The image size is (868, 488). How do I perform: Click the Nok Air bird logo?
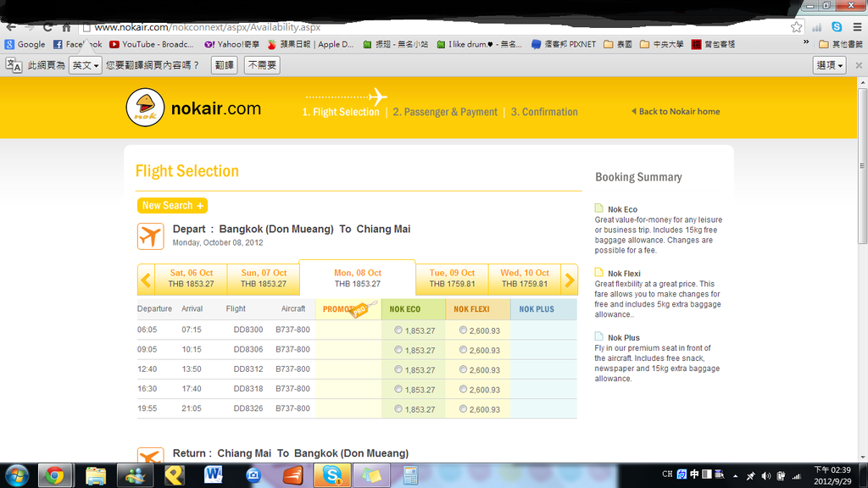pos(145,108)
